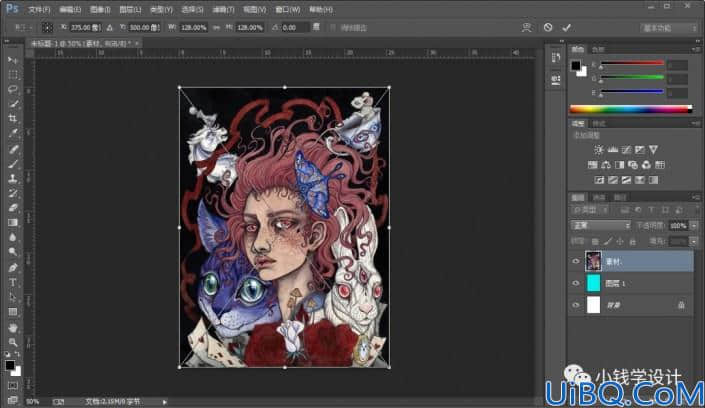Select the History Brush tool

click(x=13, y=193)
